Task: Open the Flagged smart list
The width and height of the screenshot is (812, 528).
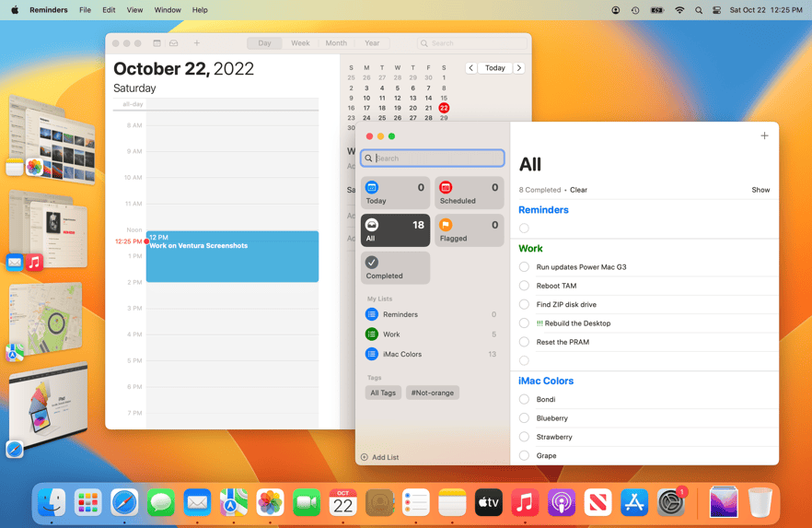Action: point(470,230)
